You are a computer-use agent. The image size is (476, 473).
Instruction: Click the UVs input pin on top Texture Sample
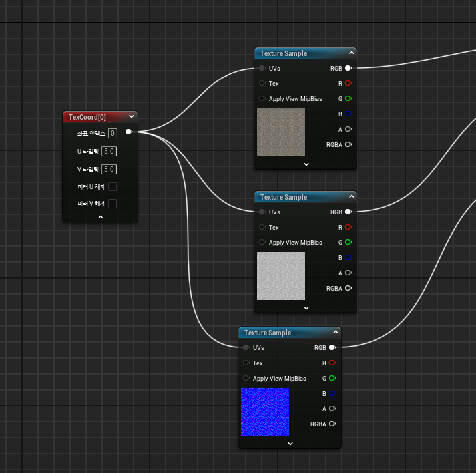click(x=262, y=69)
